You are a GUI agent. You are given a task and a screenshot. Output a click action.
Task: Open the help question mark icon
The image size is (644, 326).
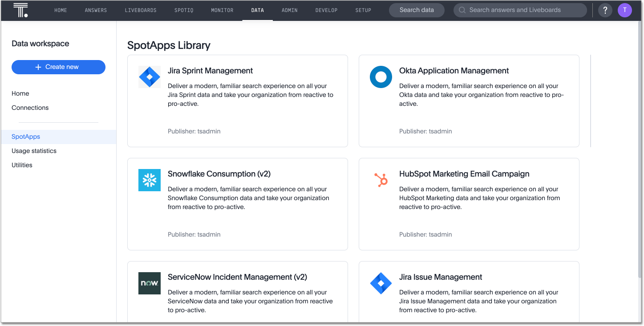coord(605,10)
